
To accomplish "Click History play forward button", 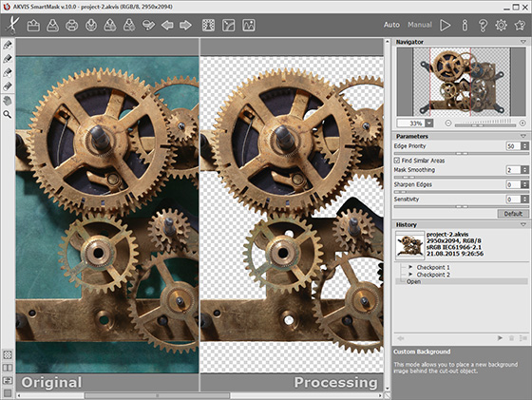I will tap(500, 338).
